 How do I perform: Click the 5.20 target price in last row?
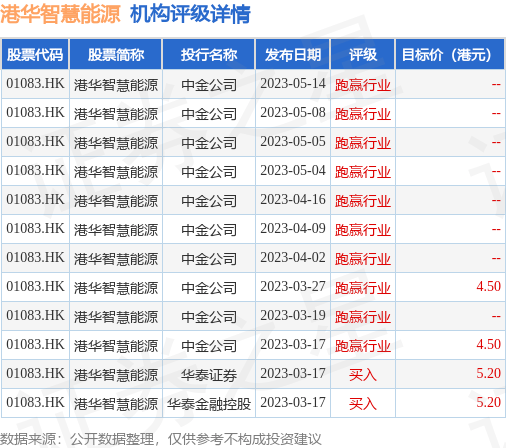(x=488, y=402)
